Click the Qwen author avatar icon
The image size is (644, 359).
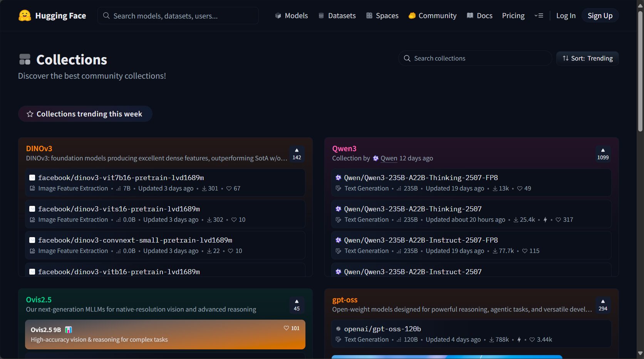tap(376, 158)
